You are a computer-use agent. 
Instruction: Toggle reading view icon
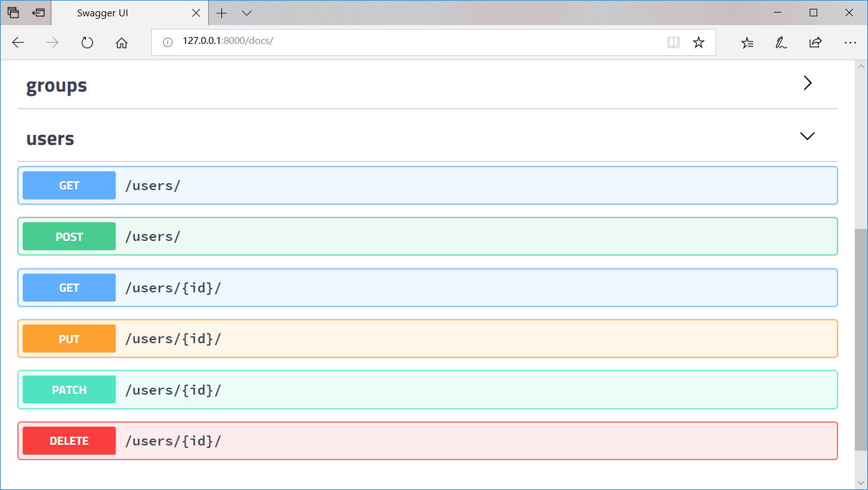click(x=674, y=43)
